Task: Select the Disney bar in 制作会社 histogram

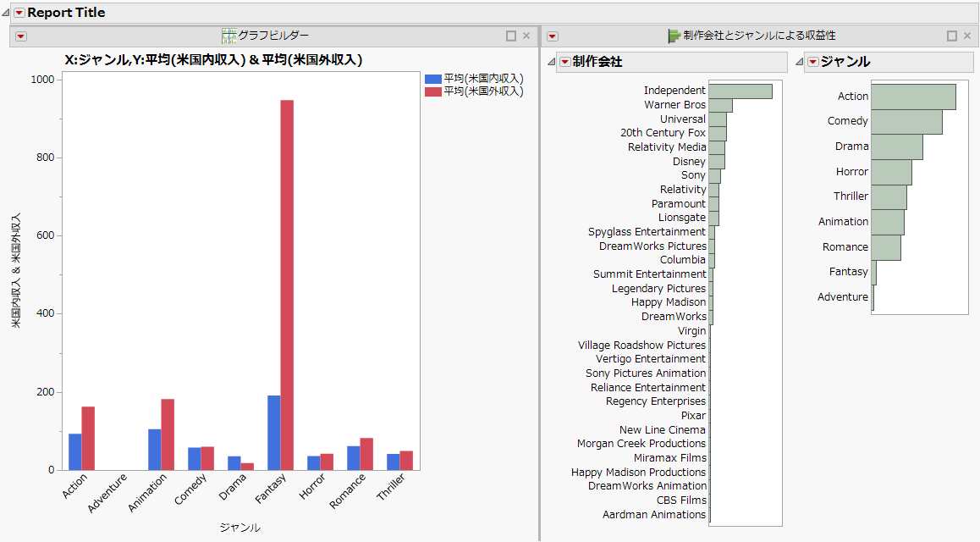Action: [x=717, y=162]
